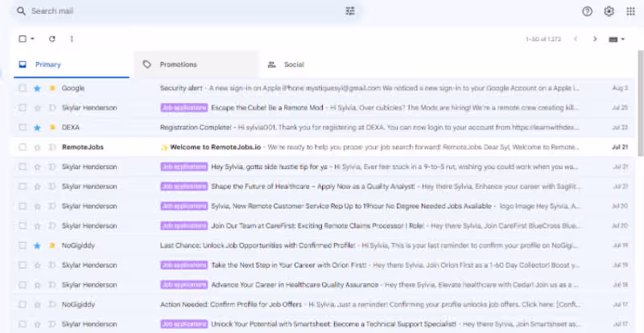644x333 pixels.
Task: Tick the select-all checkbox in toolbar
Action: click(23, 39)
